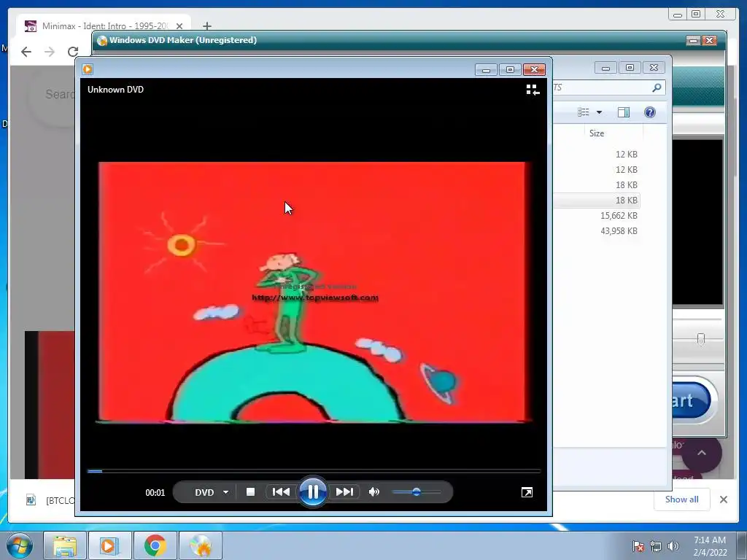Open a new Chrome tab

(206, 26)
